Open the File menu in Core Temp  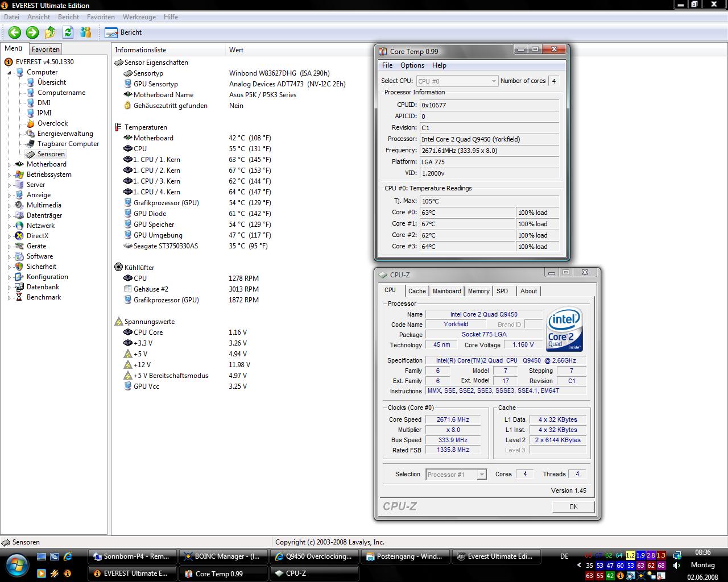point(387,65)
